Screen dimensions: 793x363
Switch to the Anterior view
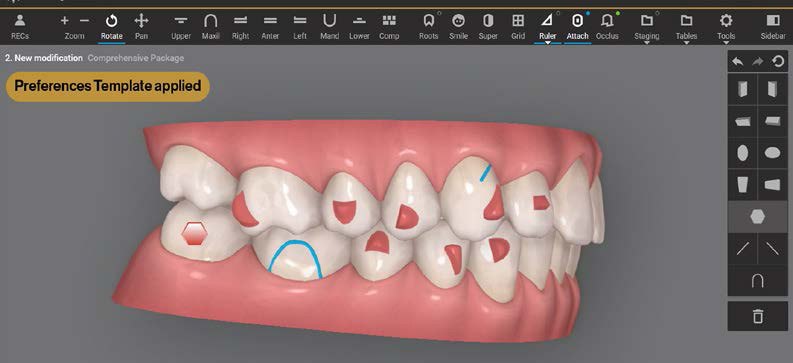pyautogui.click(x=270, y=27)
